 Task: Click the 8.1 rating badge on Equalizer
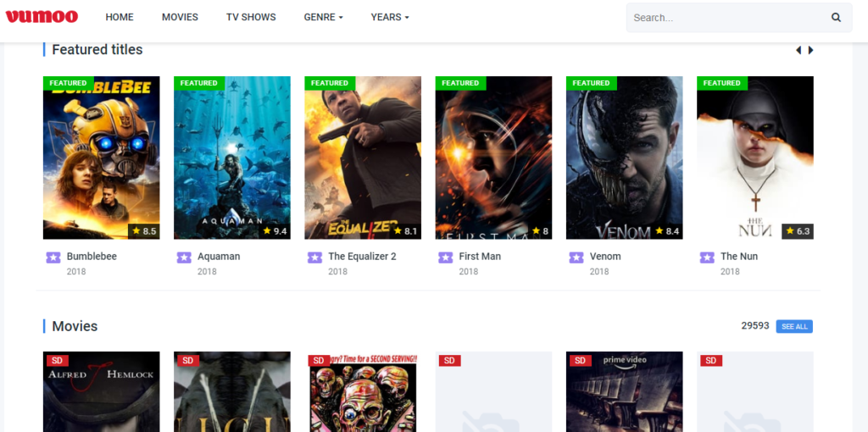(405, 231)
